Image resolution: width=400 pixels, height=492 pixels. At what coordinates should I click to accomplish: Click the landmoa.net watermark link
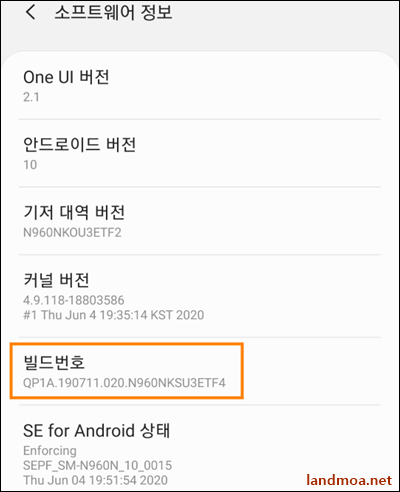[349, 480]
